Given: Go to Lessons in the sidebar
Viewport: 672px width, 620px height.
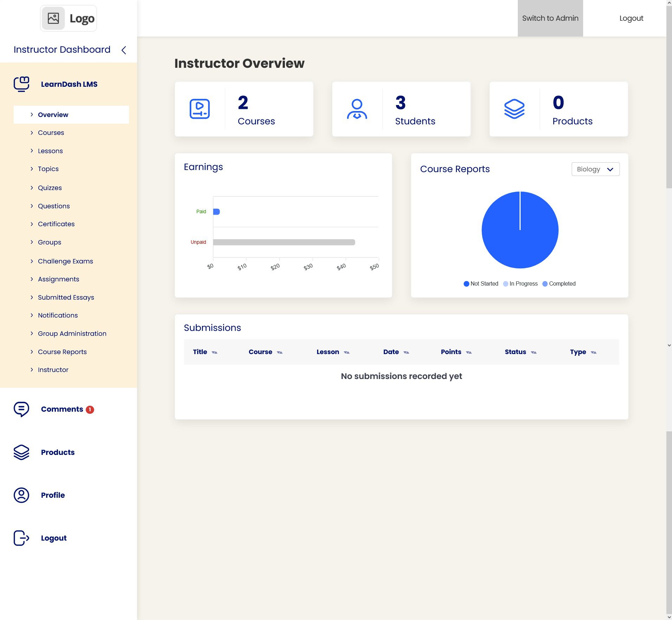Looking at the screenshot, I should 50,151.
